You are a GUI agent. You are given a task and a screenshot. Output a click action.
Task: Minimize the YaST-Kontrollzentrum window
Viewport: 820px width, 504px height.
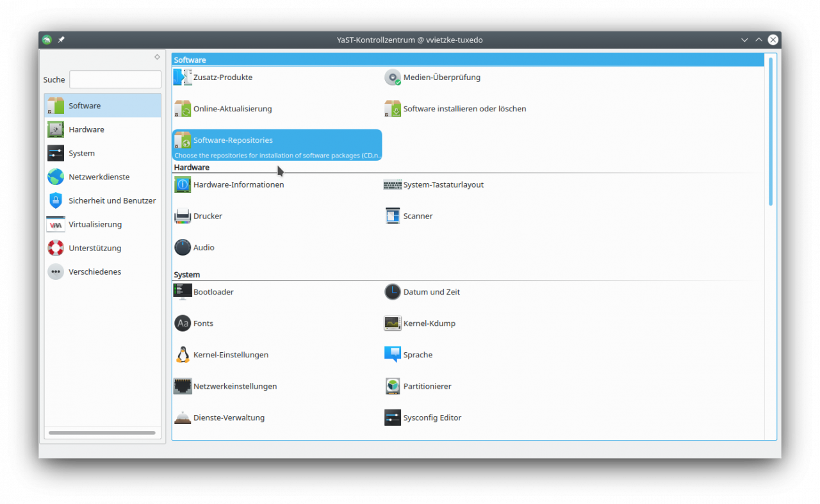[744, 40]
